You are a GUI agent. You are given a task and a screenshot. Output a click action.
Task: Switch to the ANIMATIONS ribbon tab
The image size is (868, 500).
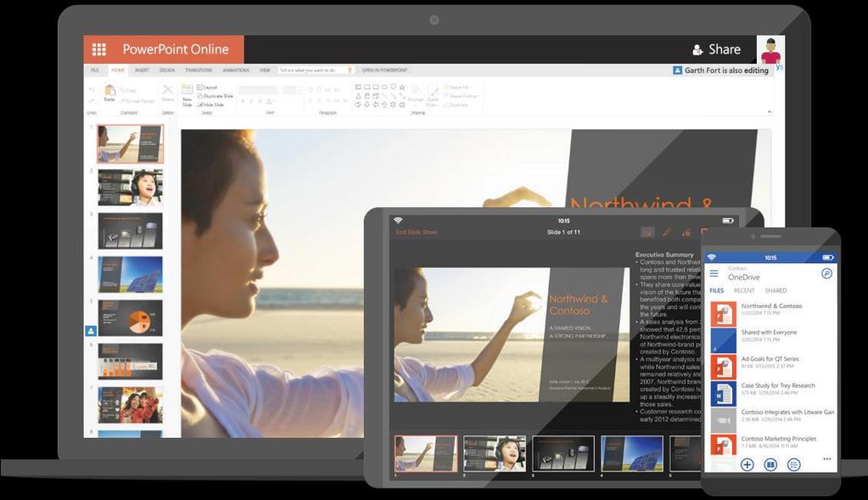236,70
